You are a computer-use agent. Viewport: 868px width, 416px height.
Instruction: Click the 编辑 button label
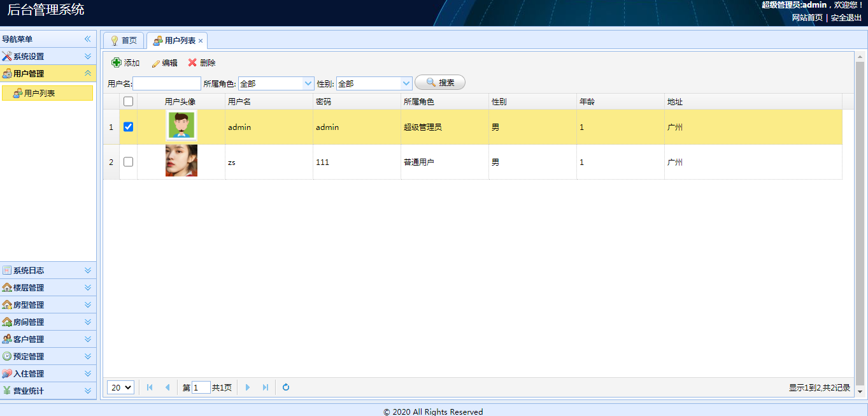click(169, 63)
